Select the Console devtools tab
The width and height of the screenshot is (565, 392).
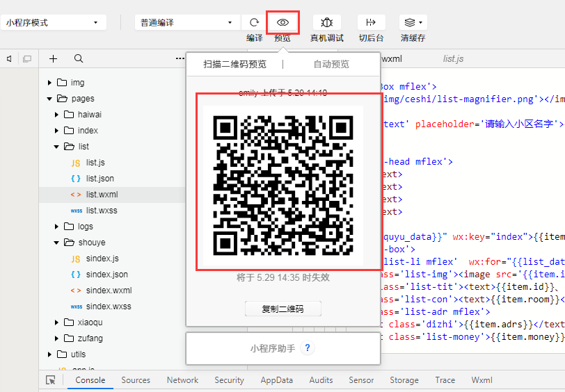pyautogui.click(x=90, y=380)
